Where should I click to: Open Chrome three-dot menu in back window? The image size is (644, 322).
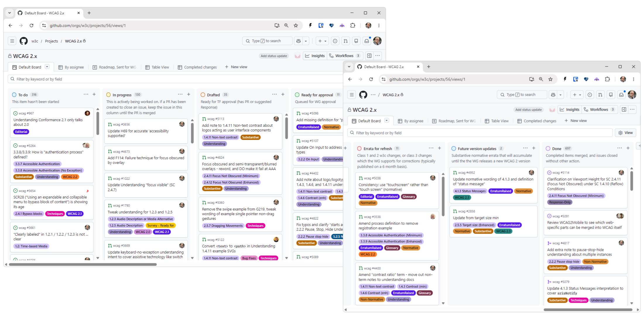(x=379, y=25)
